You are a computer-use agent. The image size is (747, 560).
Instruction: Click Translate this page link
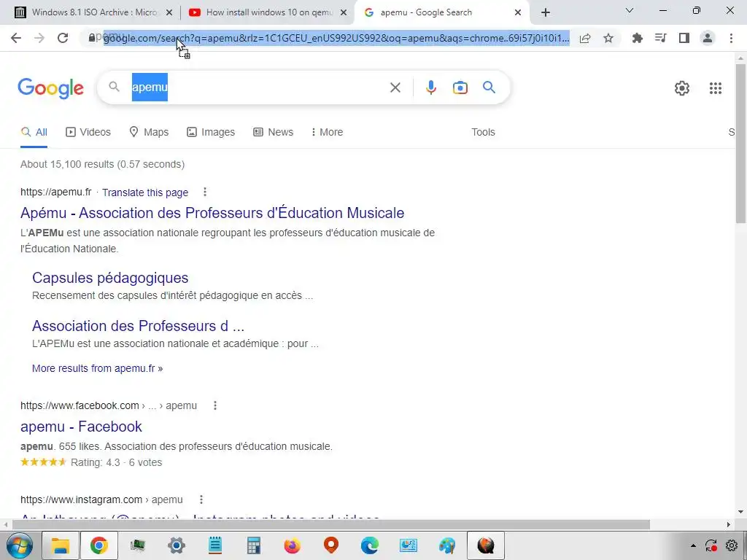tap(145, 192)
